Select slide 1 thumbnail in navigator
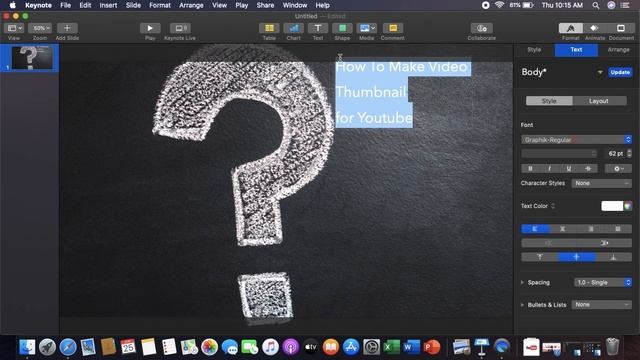Screen dimensions: 640x360 coord(32,58)
